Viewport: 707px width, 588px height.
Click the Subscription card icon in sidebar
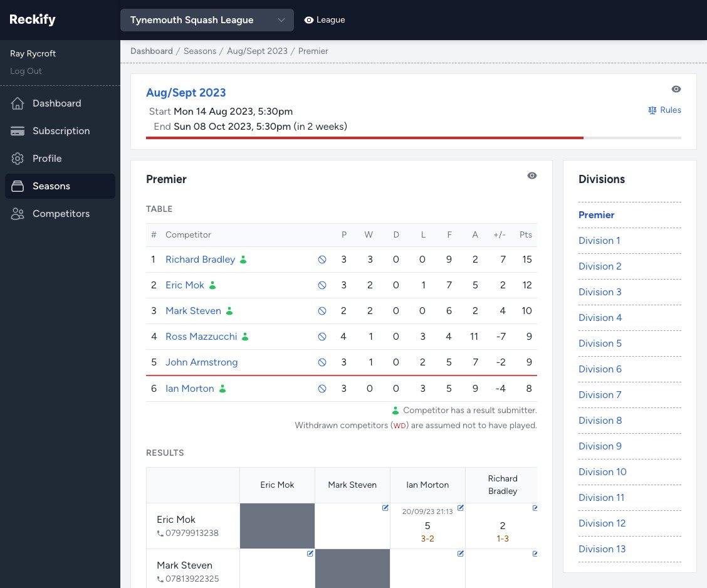coord(18,131)
